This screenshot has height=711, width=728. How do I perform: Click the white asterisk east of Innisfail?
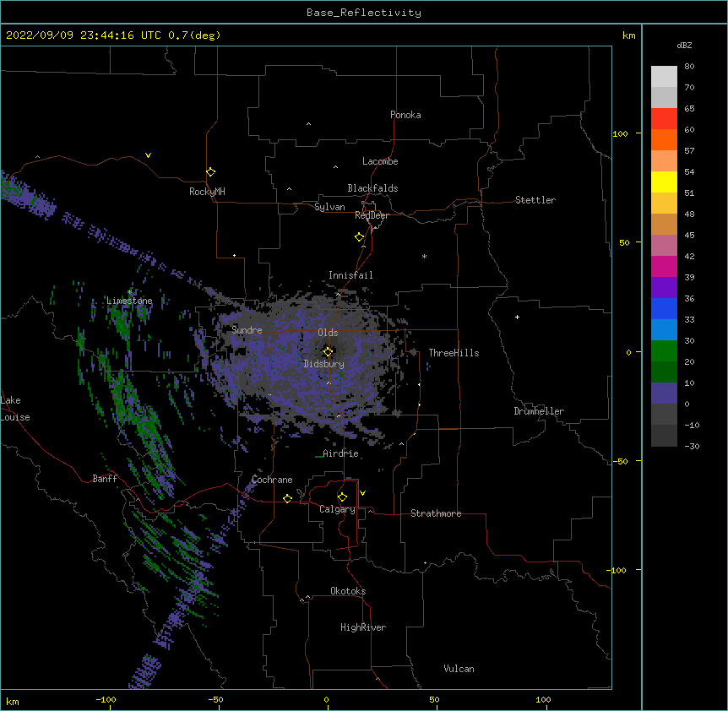pyautogui.click(x=424, y=256)
